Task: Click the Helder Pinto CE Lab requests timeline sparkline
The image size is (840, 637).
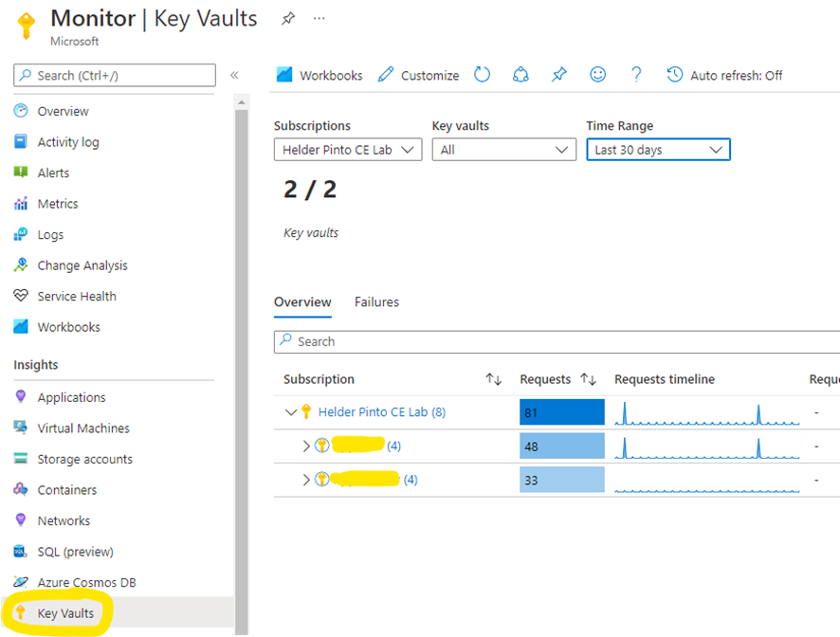Action: click(x=707, y=413)
